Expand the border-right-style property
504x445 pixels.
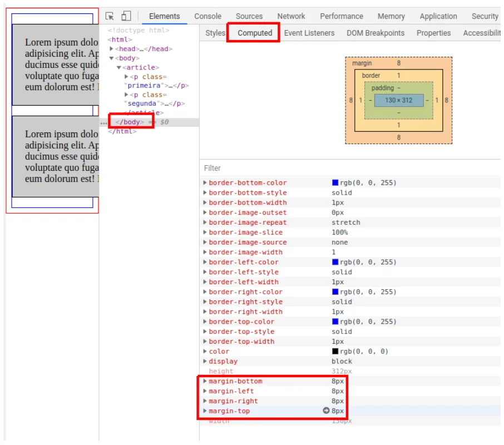205,301
